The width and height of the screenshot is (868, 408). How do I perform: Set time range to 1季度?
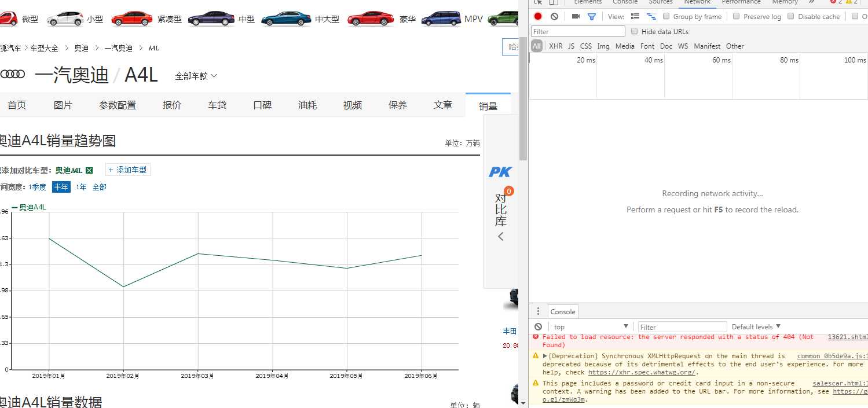coord(38,187)
